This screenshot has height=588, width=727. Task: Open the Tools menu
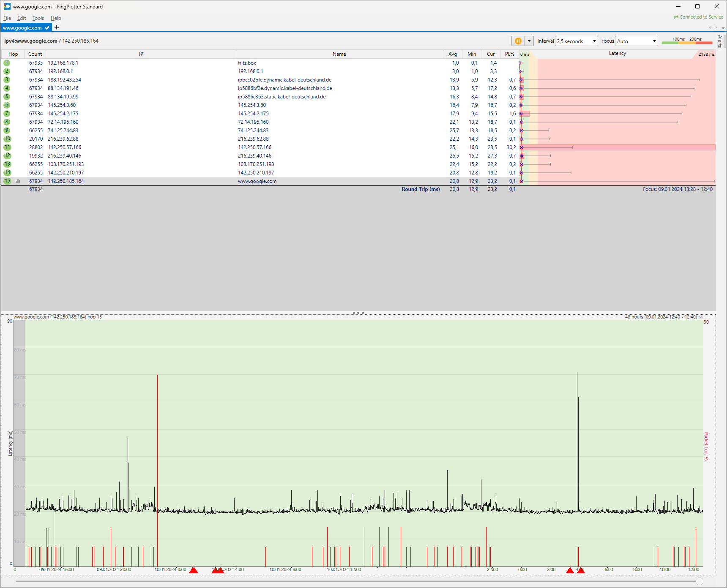(38, 18)
